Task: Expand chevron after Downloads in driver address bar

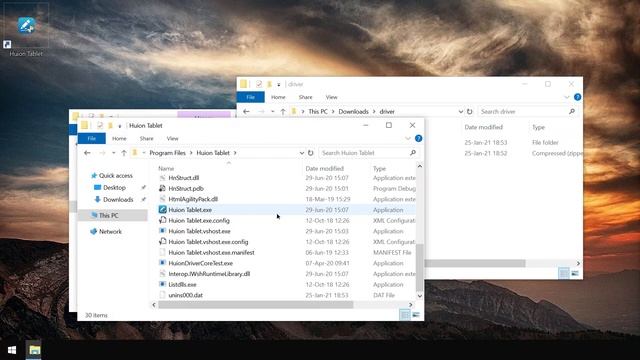Action: click(x=373, y=111)
